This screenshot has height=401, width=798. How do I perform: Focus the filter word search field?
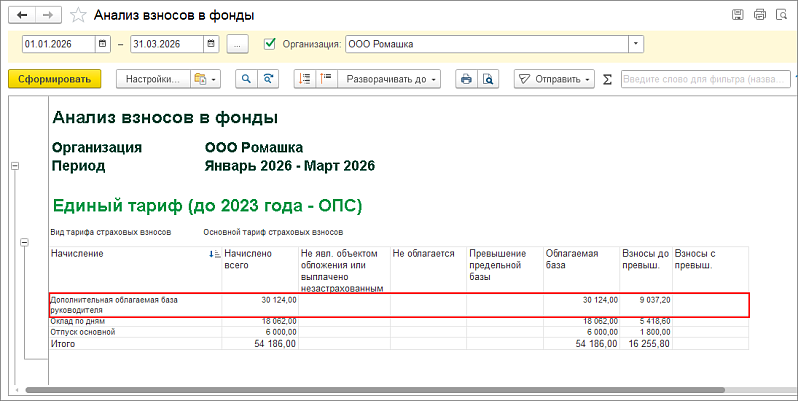pos(705,79)
